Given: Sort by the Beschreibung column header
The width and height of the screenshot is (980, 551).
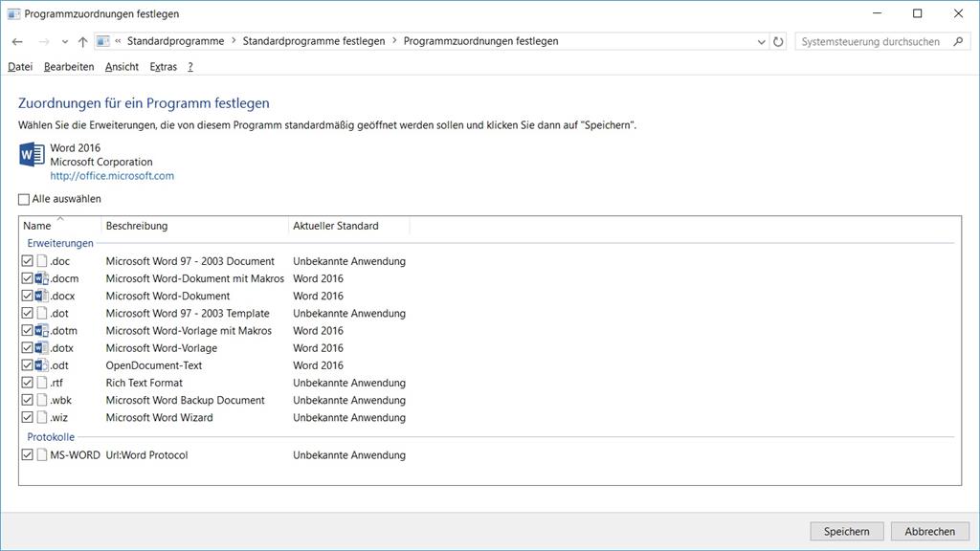Looking at the screenshot, I should (x=194, y=226).
